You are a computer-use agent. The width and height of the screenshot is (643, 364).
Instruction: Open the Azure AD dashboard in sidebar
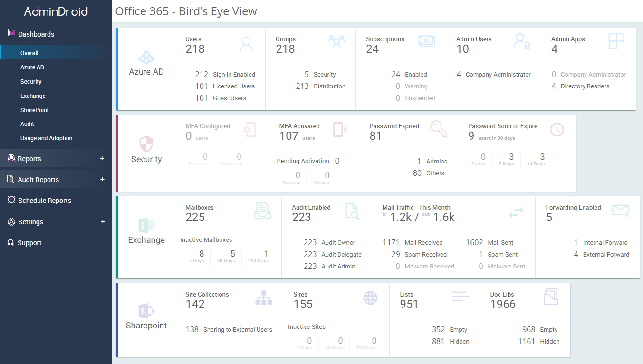pos(32,67)
